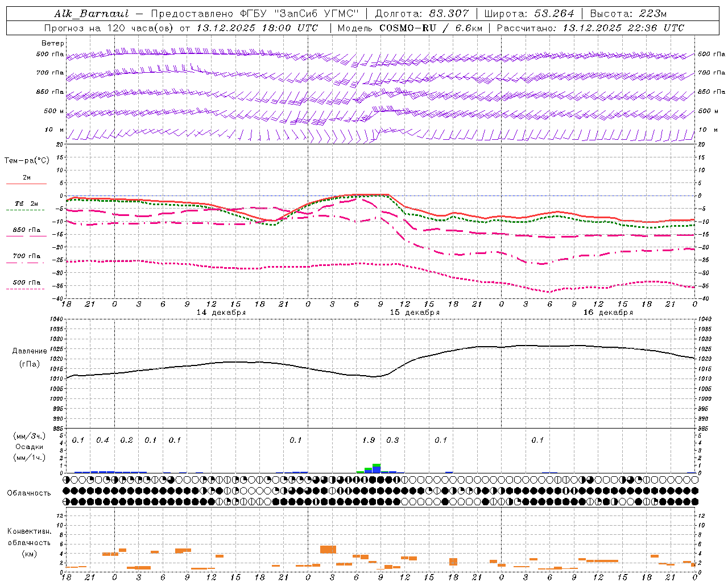Viewport: 728px width, 582px height.
Task: Click the Ветер section label
Action: tap(53, 43)
